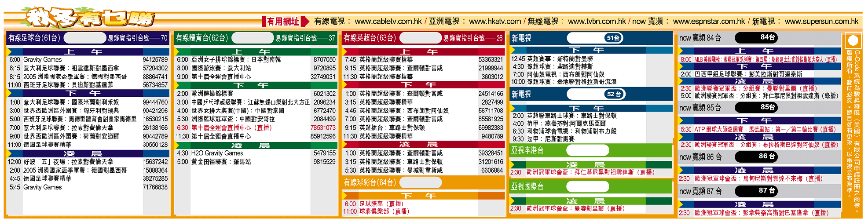Screen dimensions: 868x222
Task: Click the 易錄寶指引台號—37 label
Action: pos(305,38)
